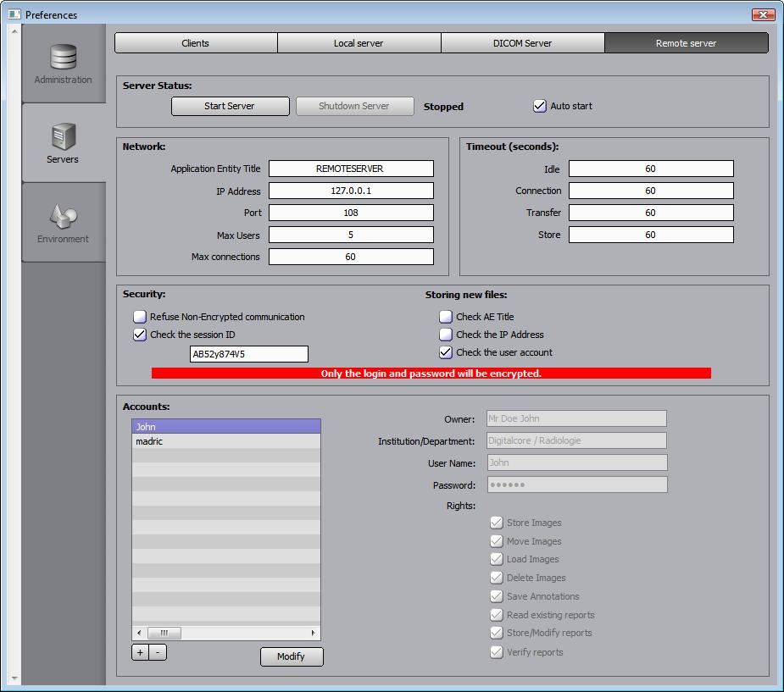
Task: Select the Remote server tab
Action: pyautogui.click(x=686, y=43)
